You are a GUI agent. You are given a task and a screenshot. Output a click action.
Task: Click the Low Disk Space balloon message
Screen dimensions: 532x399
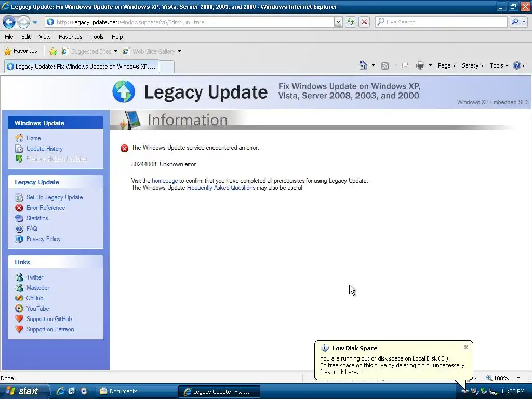click(x=392, y=365)
